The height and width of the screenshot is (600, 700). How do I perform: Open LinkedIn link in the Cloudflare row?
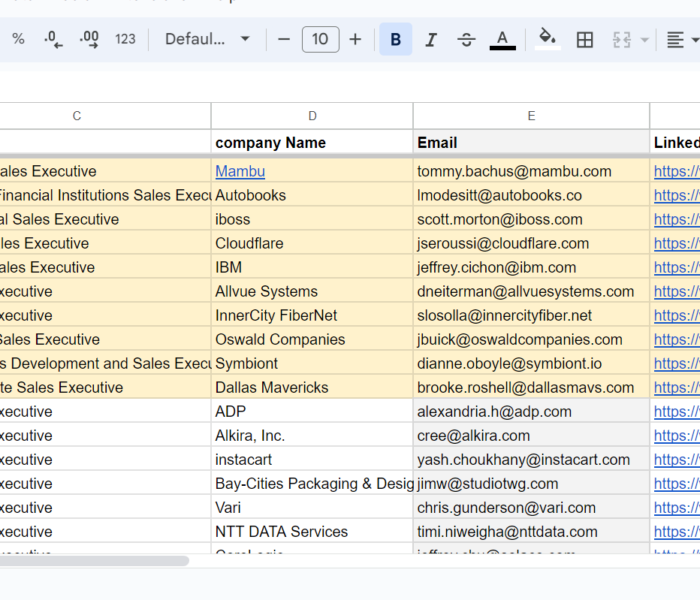(677, 244)
